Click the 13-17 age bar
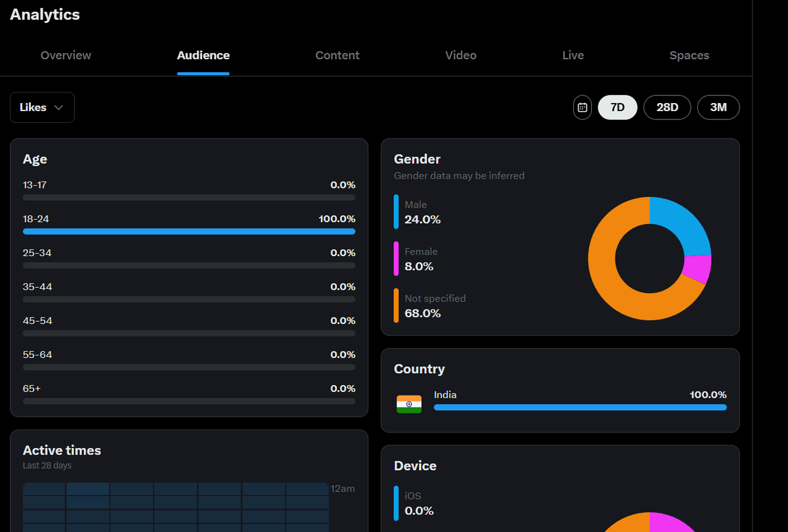 189,197
